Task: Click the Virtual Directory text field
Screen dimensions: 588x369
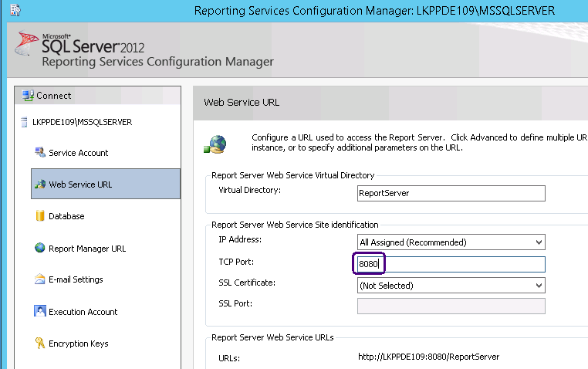Action: pos(451,193)
